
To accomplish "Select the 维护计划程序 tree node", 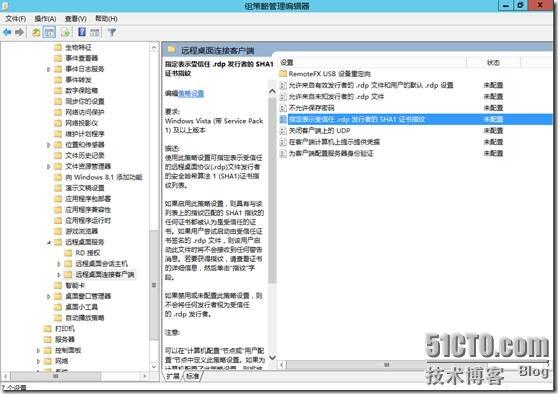I will pyautogui.click(x=85, y=134).
